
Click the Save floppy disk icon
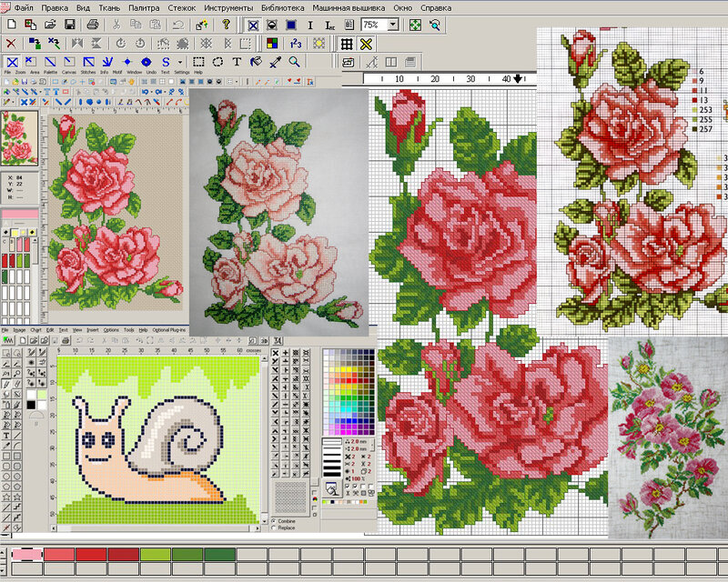(x=71, y=25)
